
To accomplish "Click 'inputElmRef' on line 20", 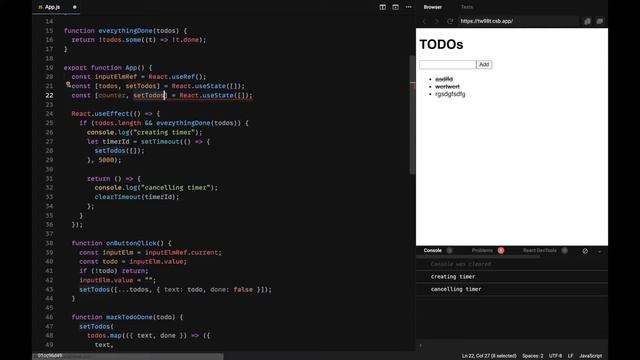I will pos(116,77).
